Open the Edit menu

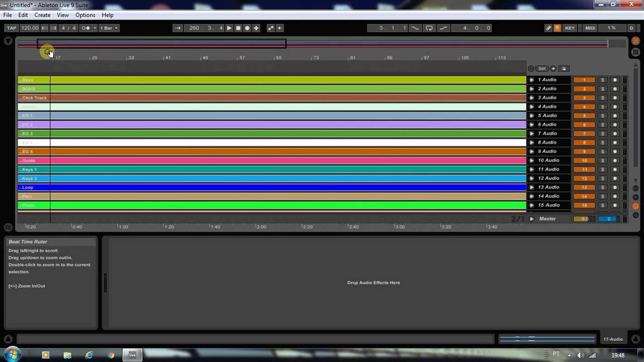[23, 15]
